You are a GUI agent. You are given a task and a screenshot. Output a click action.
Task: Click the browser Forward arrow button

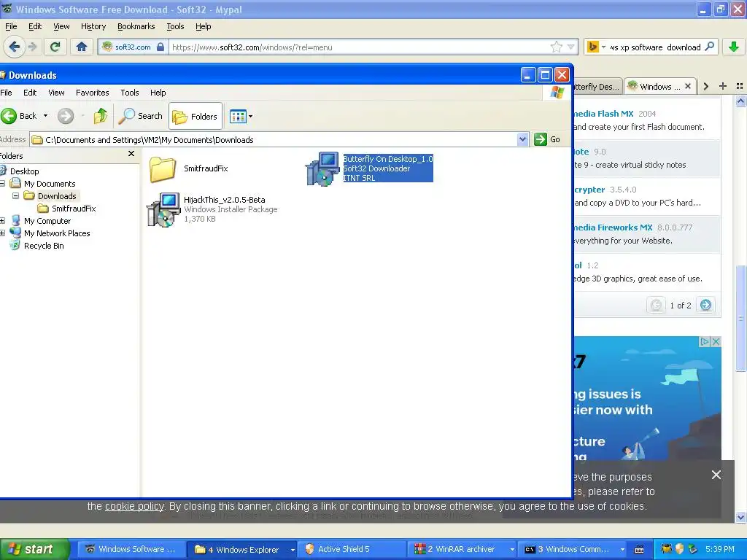pos(32,47)
